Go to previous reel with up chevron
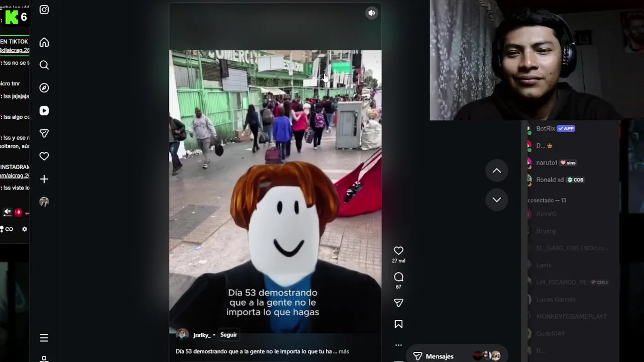644x362 pixels. coord(497,171)
